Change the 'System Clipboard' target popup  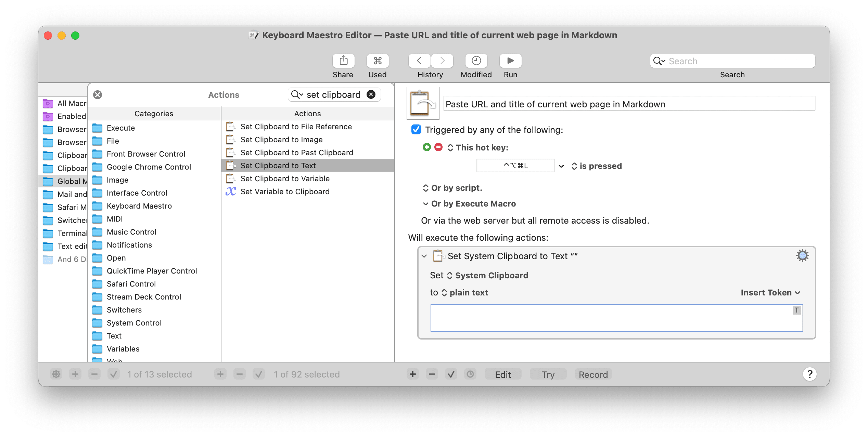click(x=487, y=275)
